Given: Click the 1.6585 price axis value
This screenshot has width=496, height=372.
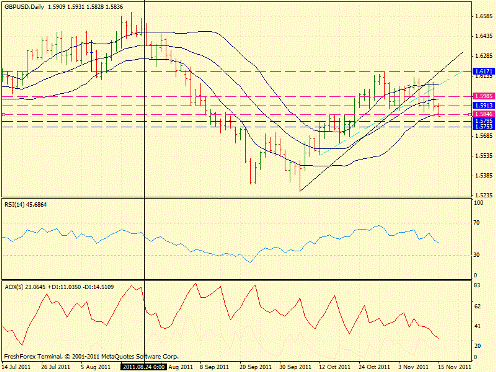Looking at the screenshot, I should point(484,16).
